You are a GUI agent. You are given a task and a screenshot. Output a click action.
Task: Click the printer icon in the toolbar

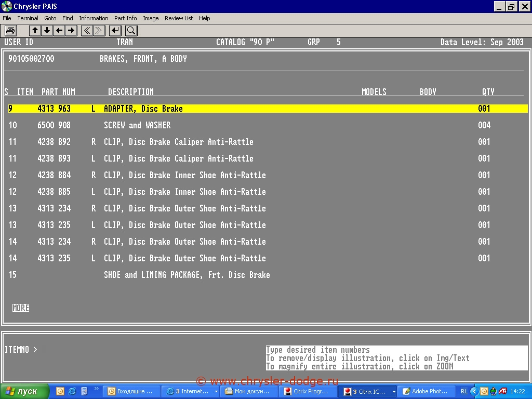click(11, 31)
